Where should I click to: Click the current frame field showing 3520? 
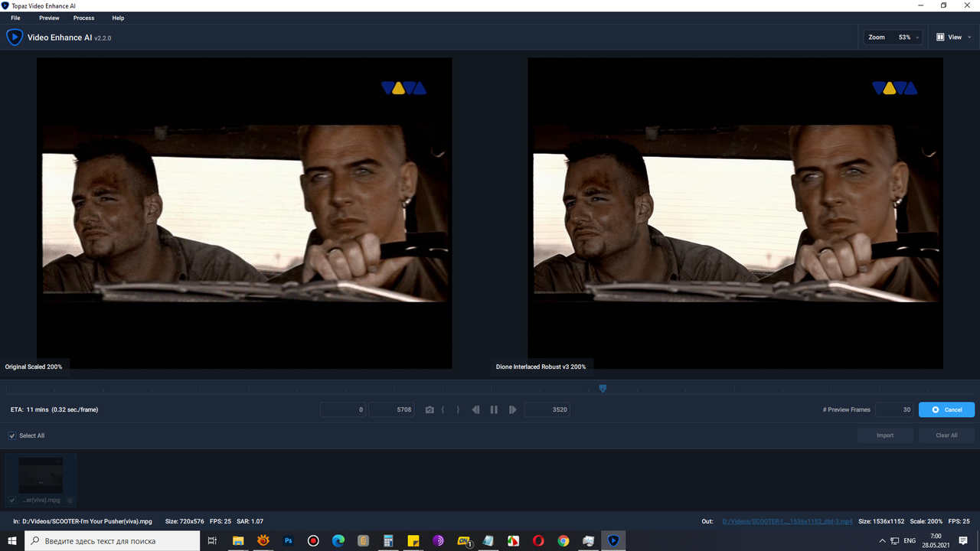pyautogui.click(x=547, y=409)
